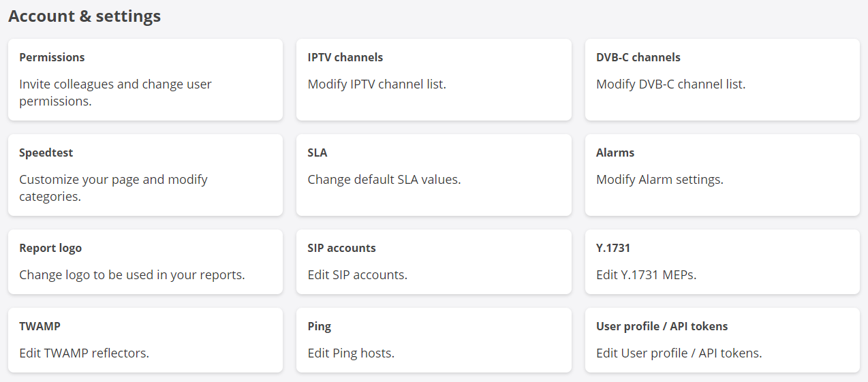Click 'Modify Alarm settings' description
The width and height of the screenshot is (868, 382).
[659, 180]
